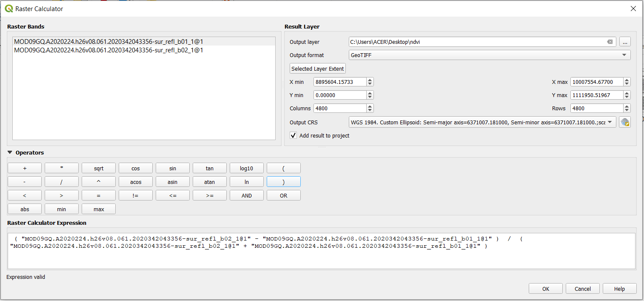This screenshot has width=644, height=301.
Task: Insert the abs operator
Action: [x=24, y=209]
